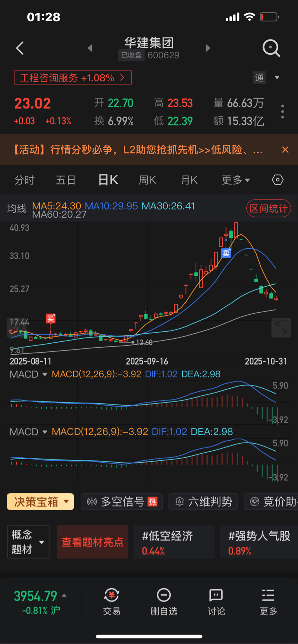Tap 均线 moving average label
The height and width of the screenshot is (644, 298).
[x=17, y=209]
